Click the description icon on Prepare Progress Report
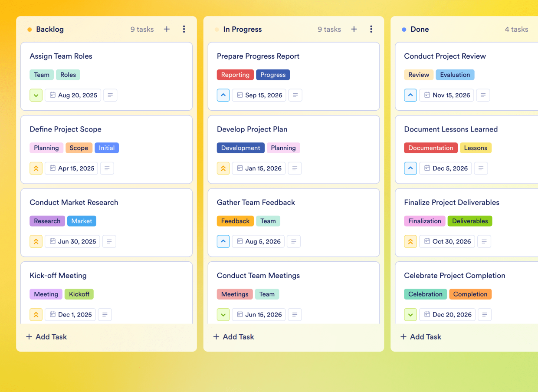 click(x=295, y=95)
